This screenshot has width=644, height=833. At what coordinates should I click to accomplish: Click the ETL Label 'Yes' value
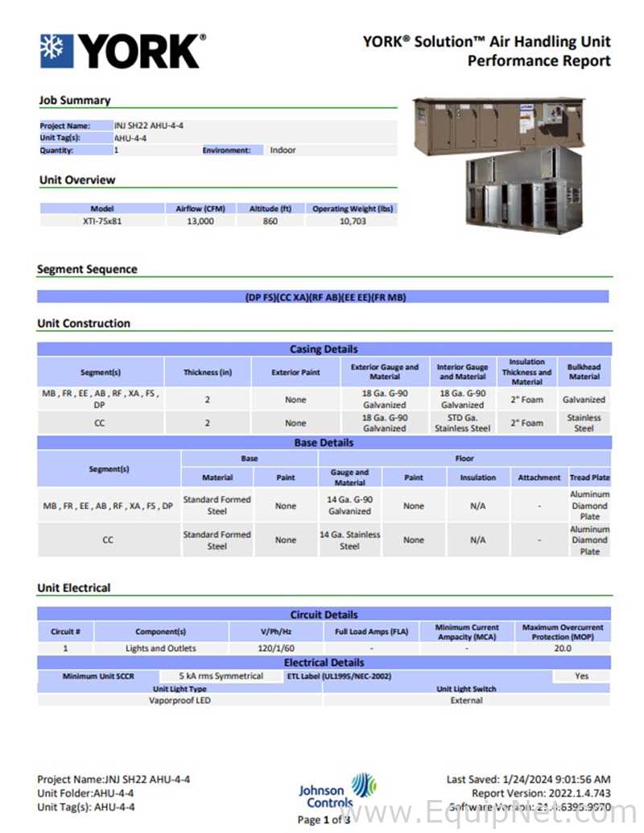(x=582, y=676)
